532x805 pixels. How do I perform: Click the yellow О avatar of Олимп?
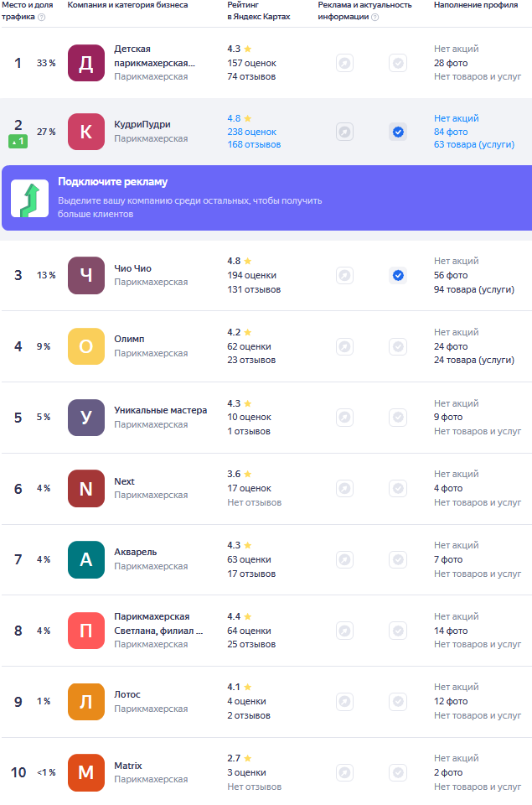[x=86, y=346]
